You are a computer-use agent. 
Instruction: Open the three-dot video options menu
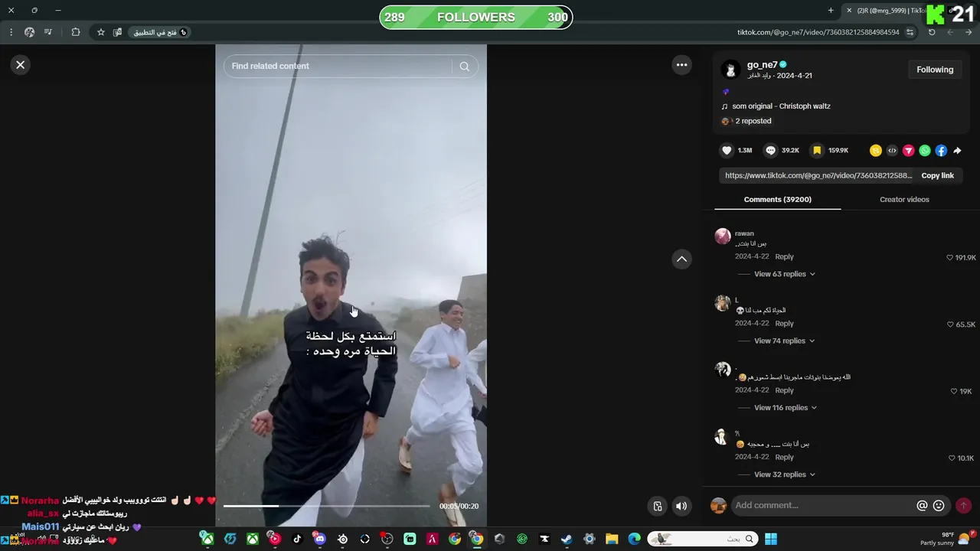[x=681, y=65]
